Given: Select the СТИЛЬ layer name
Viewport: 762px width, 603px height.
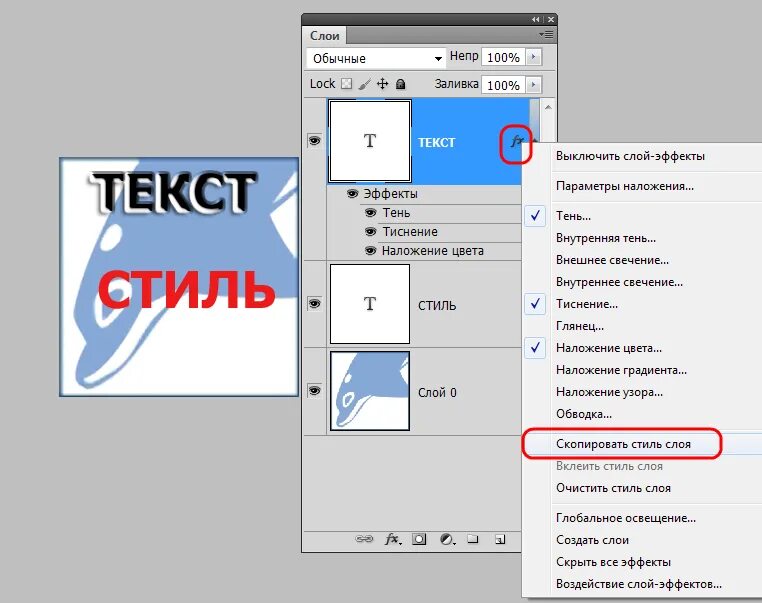Looking at the screenshot, I should coord(437,306).
